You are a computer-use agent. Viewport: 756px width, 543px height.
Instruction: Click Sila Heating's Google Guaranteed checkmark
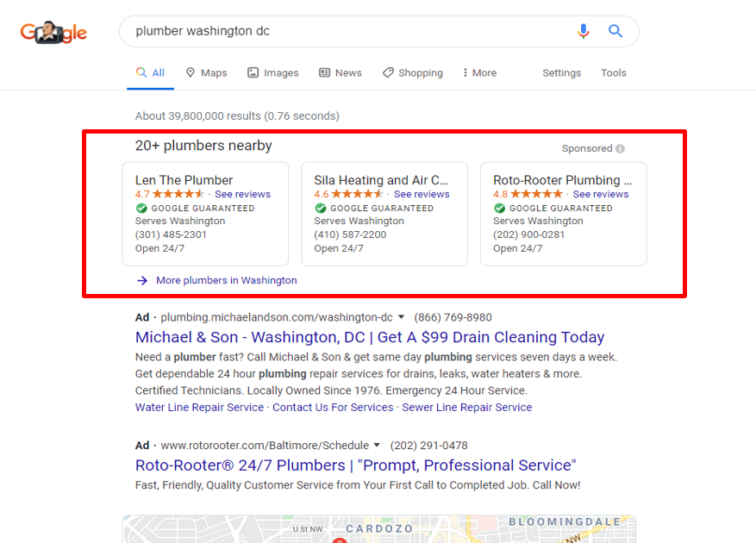pyautogui.click(x=320, y=208)
